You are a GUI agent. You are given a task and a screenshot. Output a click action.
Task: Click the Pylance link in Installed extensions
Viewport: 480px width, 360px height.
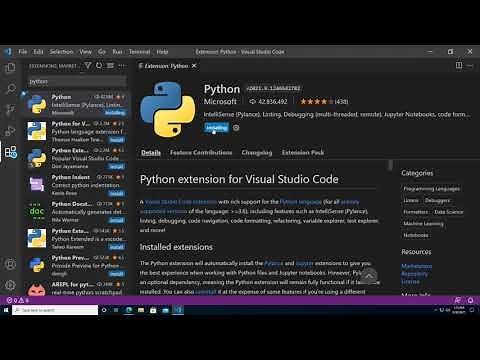click(x=273, y=263)
